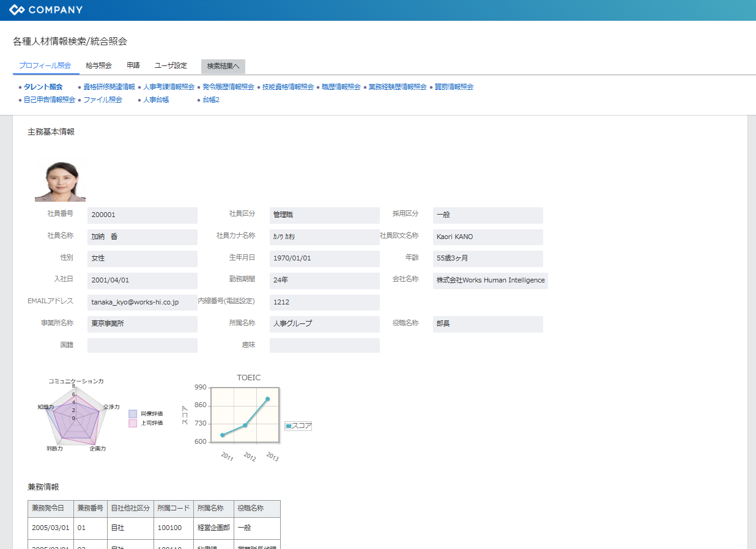Click the COMPANY logo icon
The height and width of the screenshot is (549, 756).
(17, 10)
